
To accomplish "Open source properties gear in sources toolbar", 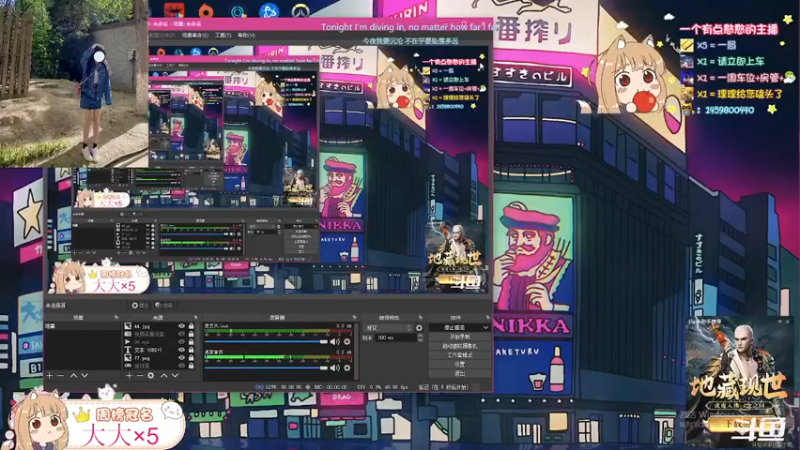I will point(151,376).
